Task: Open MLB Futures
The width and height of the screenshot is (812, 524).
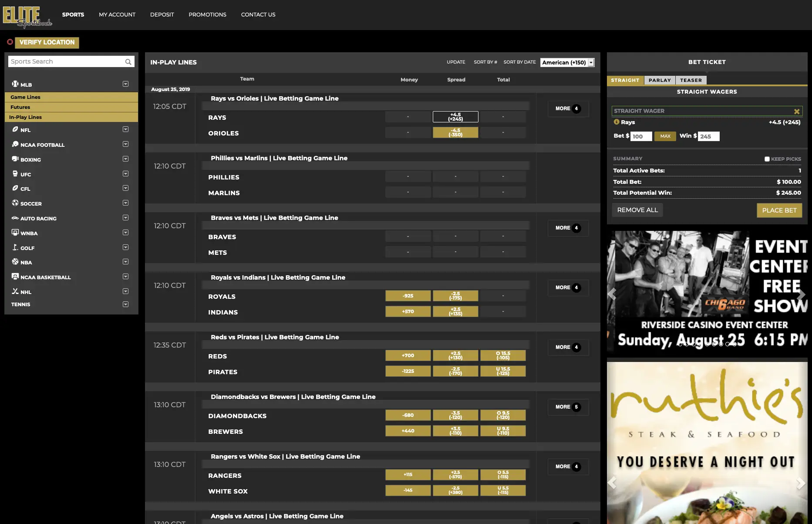Action: pyautogui.click(x=71, y=107)
